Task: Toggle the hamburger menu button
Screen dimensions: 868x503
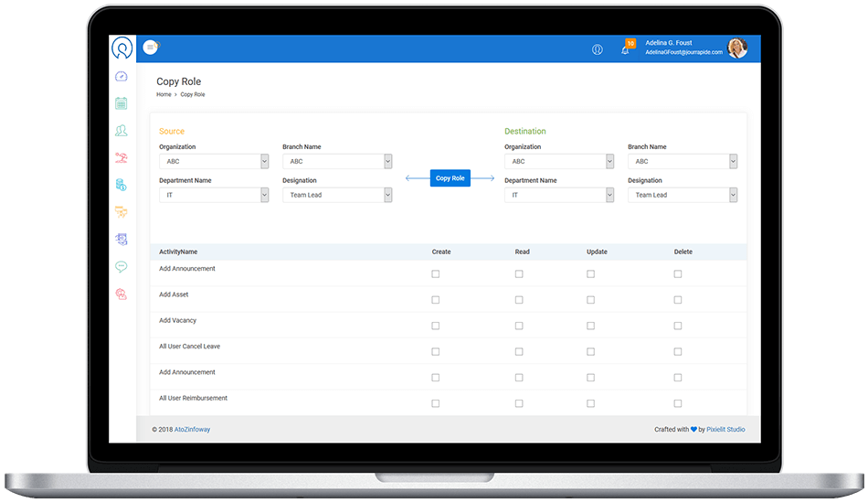Action: [x=150, y=48]
